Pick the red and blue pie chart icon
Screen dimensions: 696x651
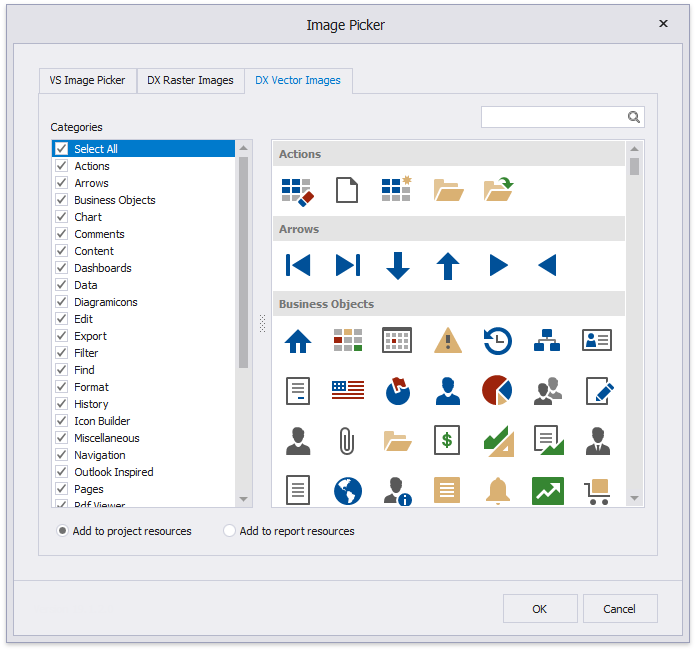point(497,390)
